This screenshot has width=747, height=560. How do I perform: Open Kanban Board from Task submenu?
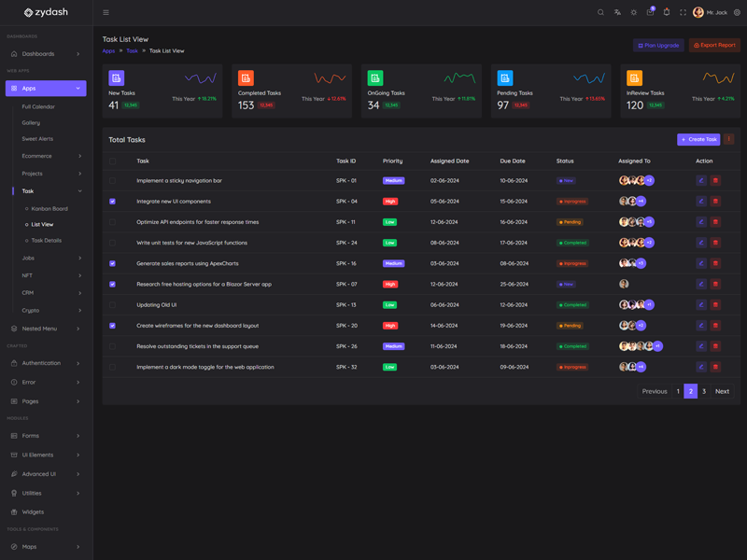(49, 209)
